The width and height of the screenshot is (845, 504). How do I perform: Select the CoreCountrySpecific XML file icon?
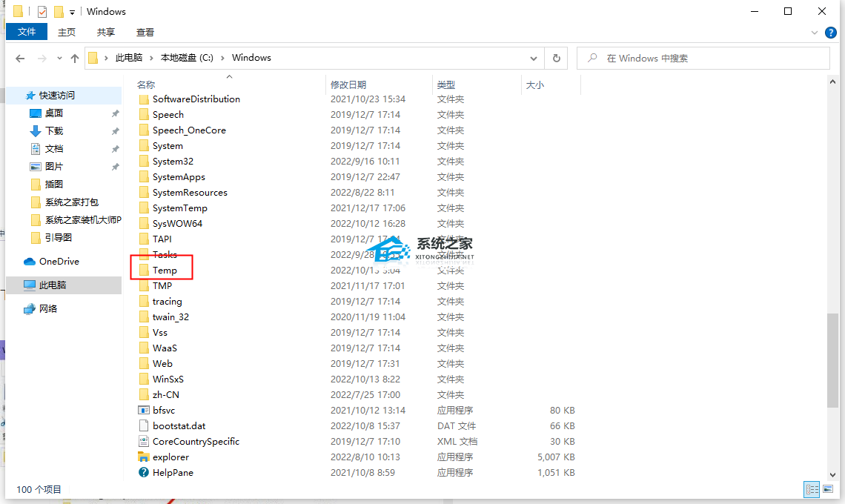(x=144, y=442)
